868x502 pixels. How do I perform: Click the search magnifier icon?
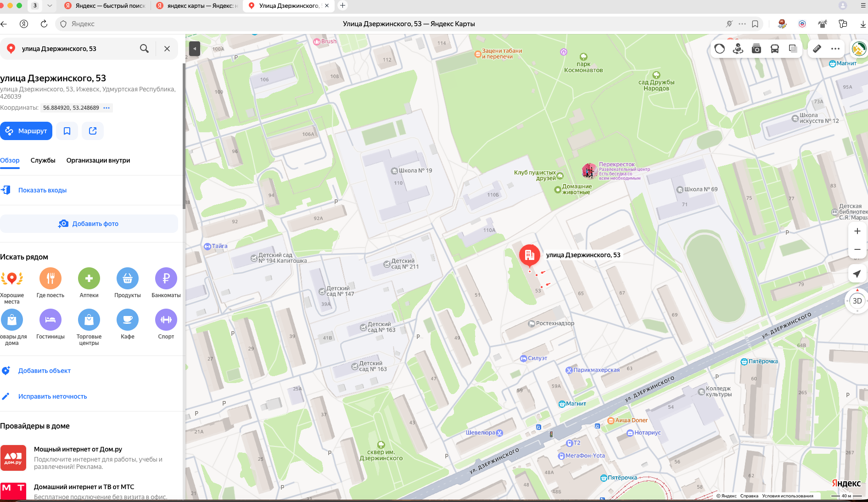click(144, 49)
